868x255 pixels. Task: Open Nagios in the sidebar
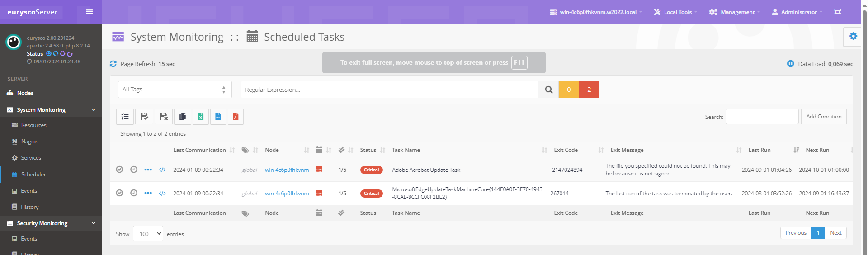tap(29, 142)
